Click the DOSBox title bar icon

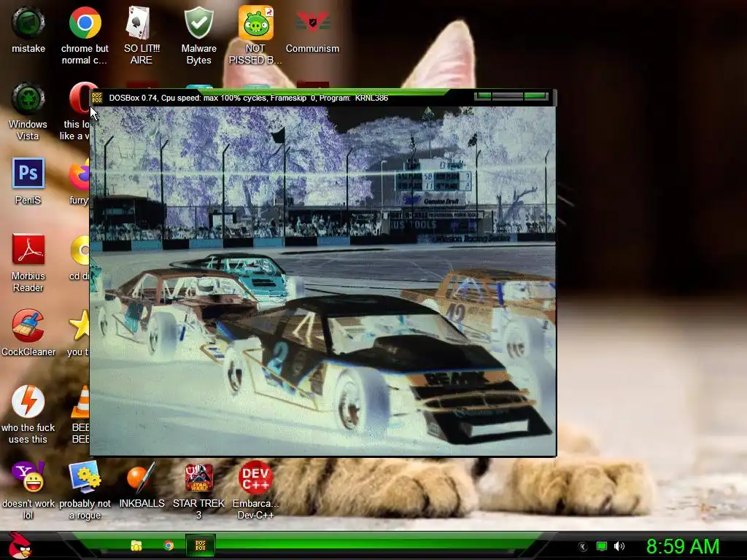click(97, 98)
